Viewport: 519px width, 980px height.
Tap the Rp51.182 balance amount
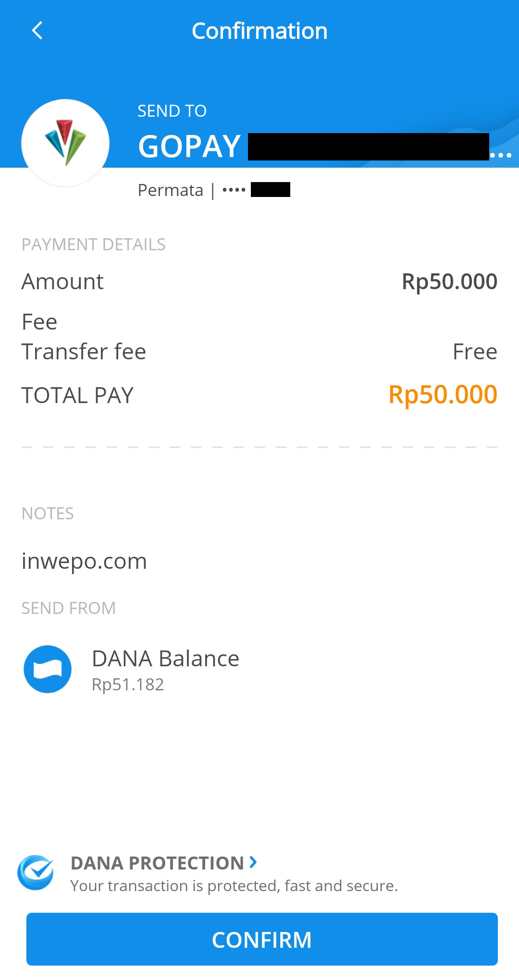(x=128, y=685)
